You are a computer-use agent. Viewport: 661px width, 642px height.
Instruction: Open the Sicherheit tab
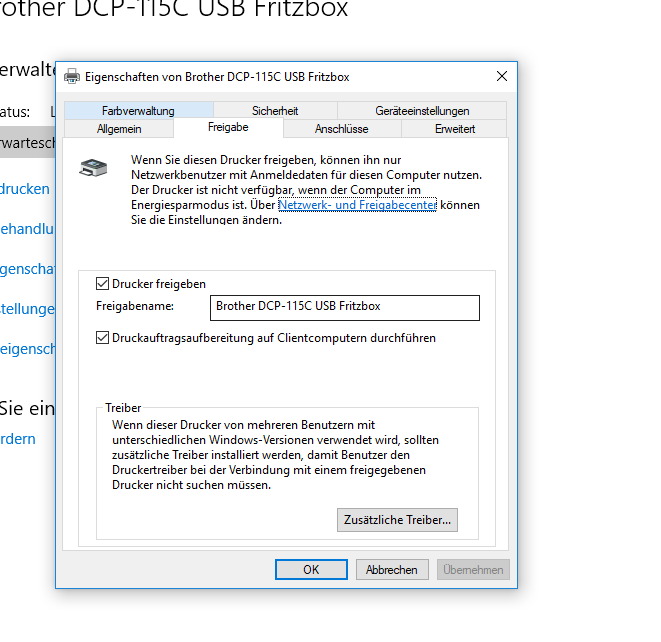(275, 110)
